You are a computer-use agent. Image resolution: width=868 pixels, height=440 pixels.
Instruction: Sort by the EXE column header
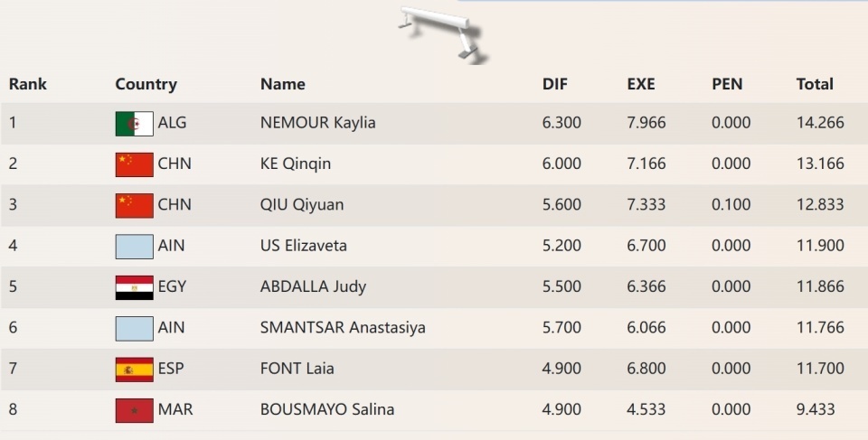pos(641,84)
